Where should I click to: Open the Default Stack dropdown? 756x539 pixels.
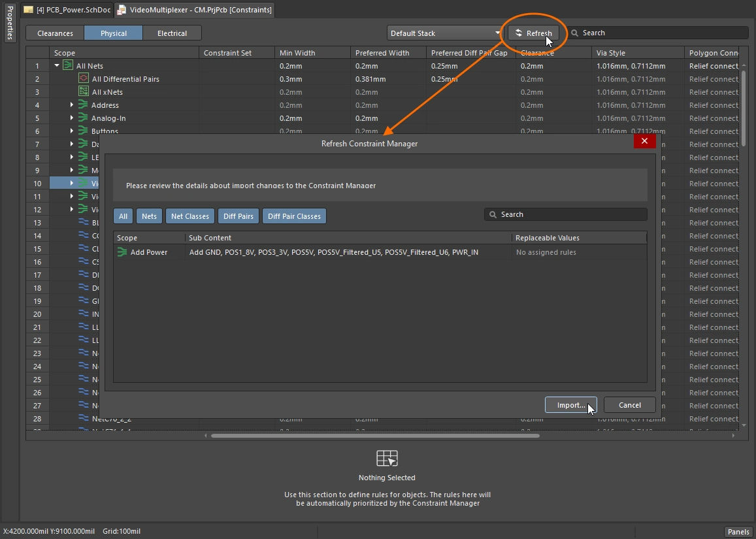[x=497, y=33]
